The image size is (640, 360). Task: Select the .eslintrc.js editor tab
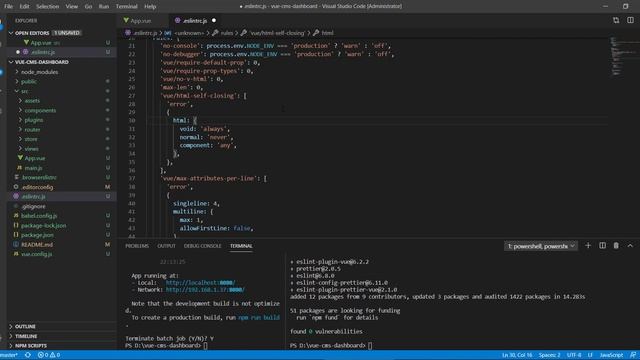click(x=195, y=20)
